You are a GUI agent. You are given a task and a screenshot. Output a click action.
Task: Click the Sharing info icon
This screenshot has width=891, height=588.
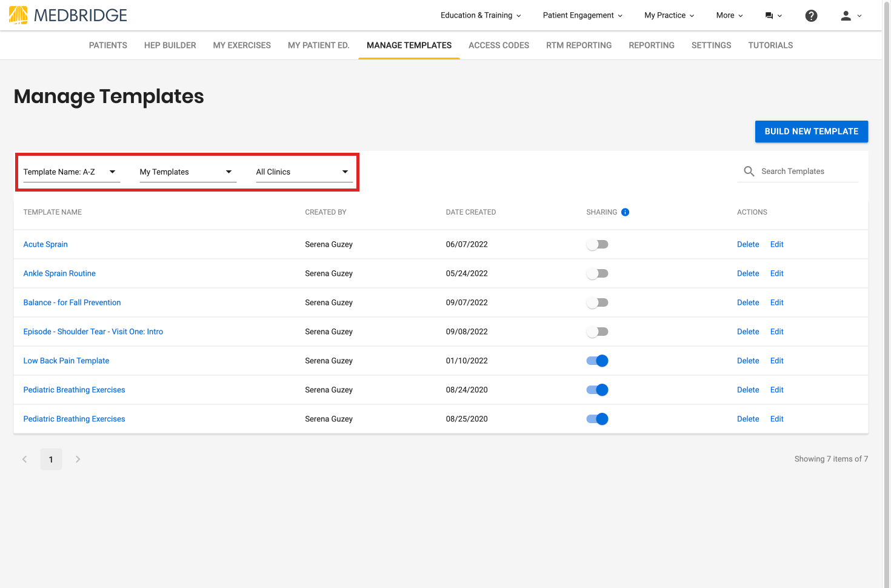(626, 212)
